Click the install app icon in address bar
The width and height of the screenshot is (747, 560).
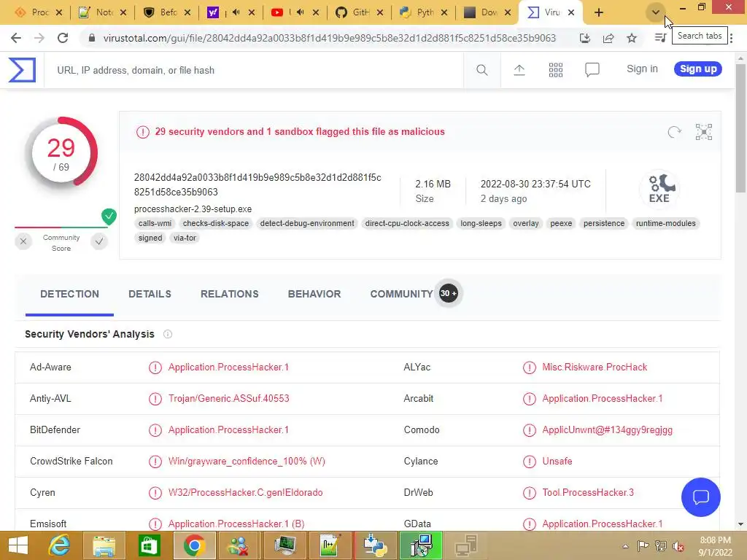(585, 38)
